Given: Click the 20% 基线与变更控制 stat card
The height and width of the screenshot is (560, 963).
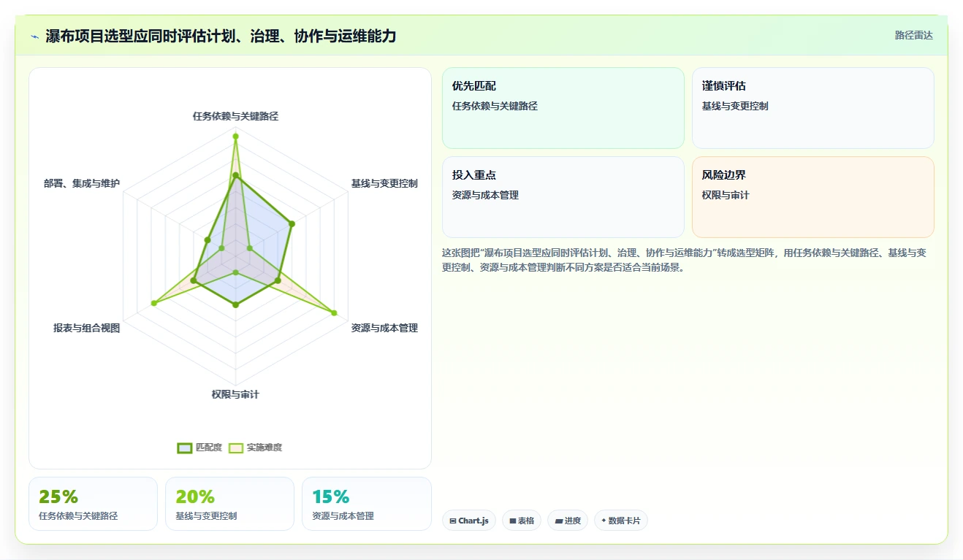Looking at the screenshot, I should tap(229, 504).
